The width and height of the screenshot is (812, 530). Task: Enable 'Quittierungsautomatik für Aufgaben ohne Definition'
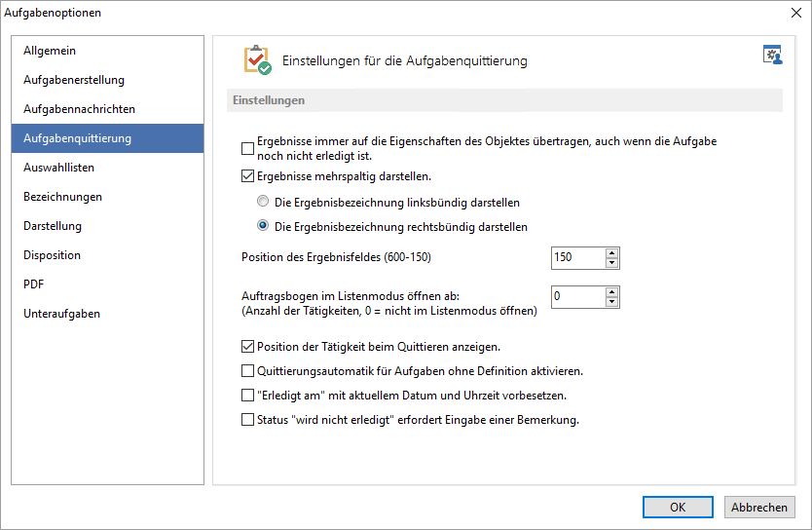pyautogui.click(x=247, y=371)
